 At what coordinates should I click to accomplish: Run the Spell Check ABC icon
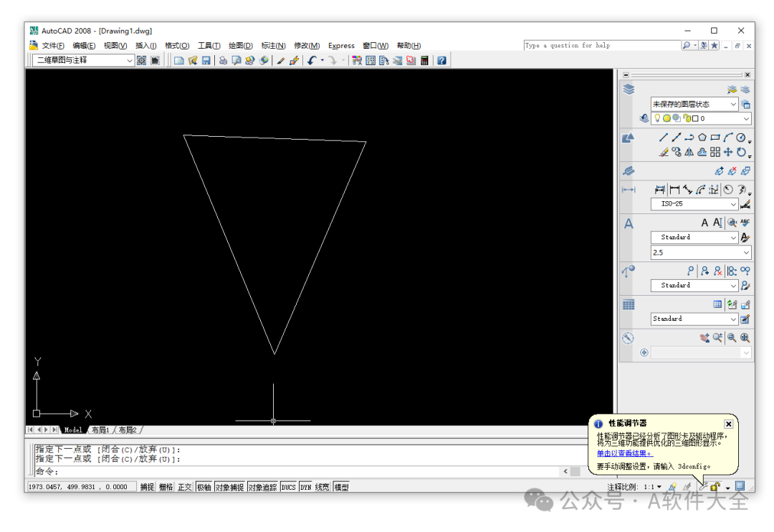(745, 223)
